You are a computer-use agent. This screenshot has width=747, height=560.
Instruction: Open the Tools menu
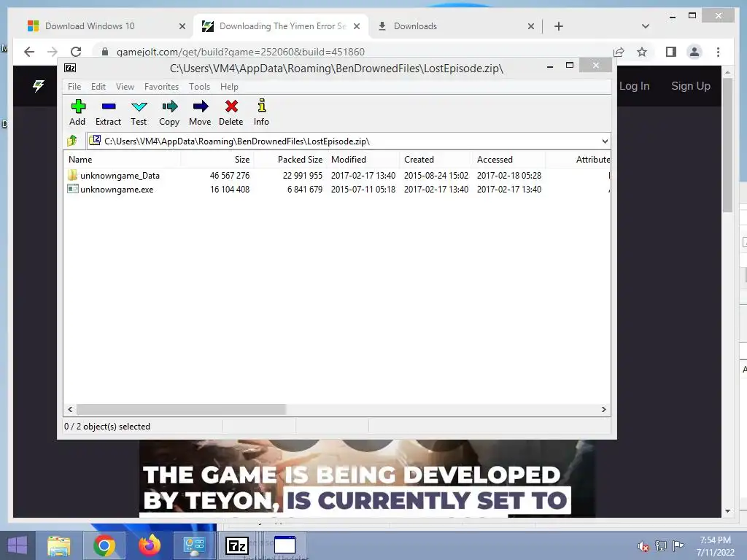199,87
